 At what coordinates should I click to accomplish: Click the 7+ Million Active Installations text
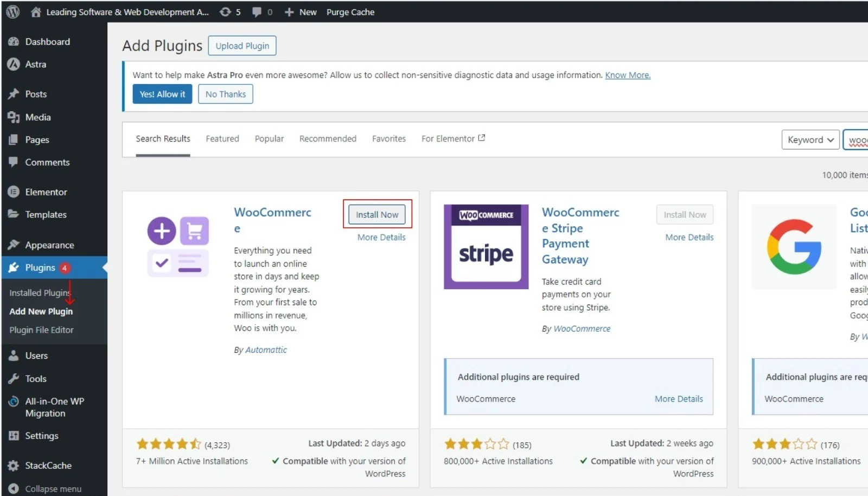point(192,461)
